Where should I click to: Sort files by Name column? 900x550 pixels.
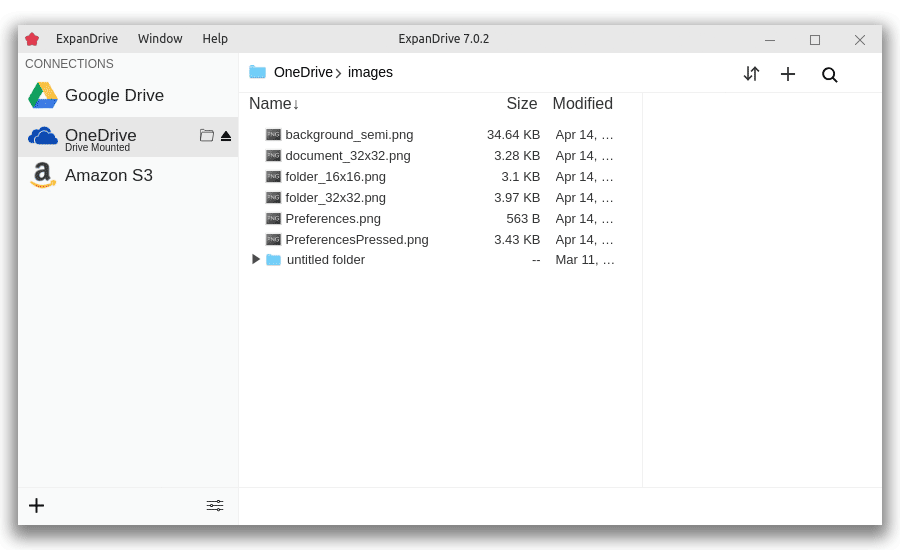[x=274, y=104]
